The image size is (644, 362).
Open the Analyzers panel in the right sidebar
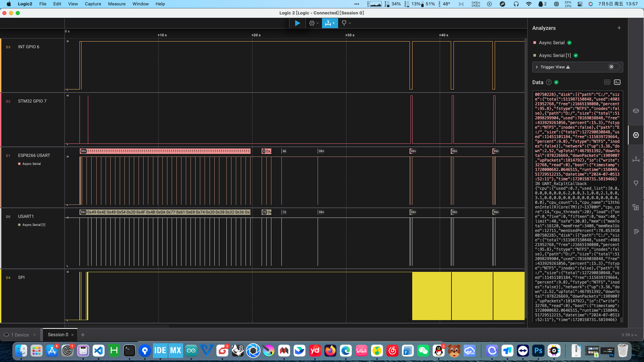coord(636,135)
